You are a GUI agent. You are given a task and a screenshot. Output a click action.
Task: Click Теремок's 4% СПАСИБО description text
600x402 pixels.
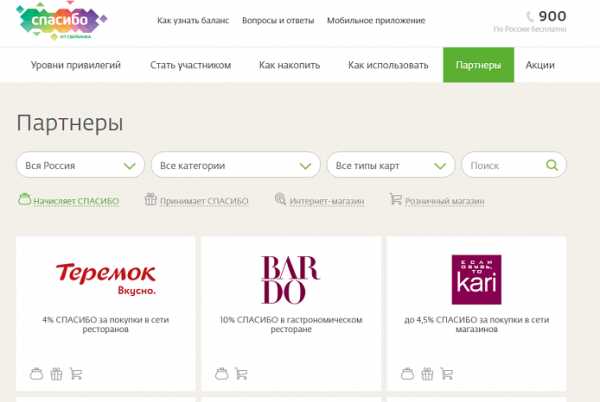coord(106,324)
